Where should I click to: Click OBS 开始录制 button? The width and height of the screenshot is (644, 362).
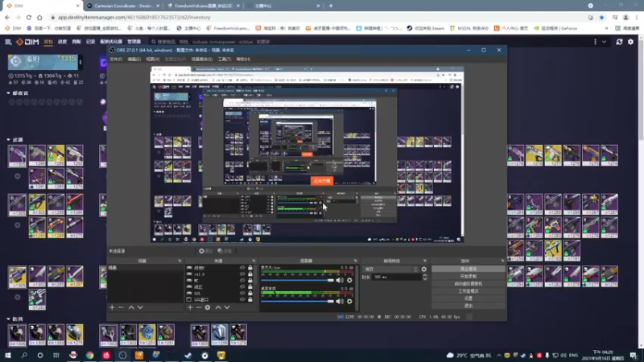coord(469,277)
